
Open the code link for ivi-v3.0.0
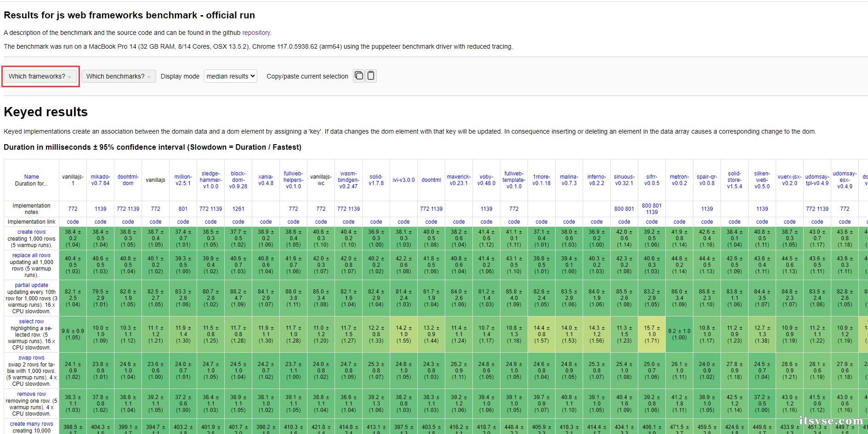click(403, 222)
